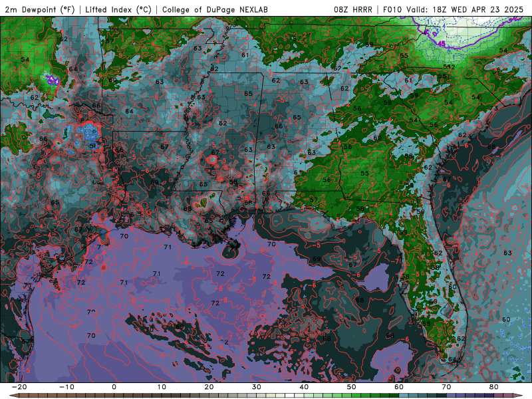Click the "2m Dewpoint (°F)" header text
The image size is (532, 399).
[x=39, y=9]
